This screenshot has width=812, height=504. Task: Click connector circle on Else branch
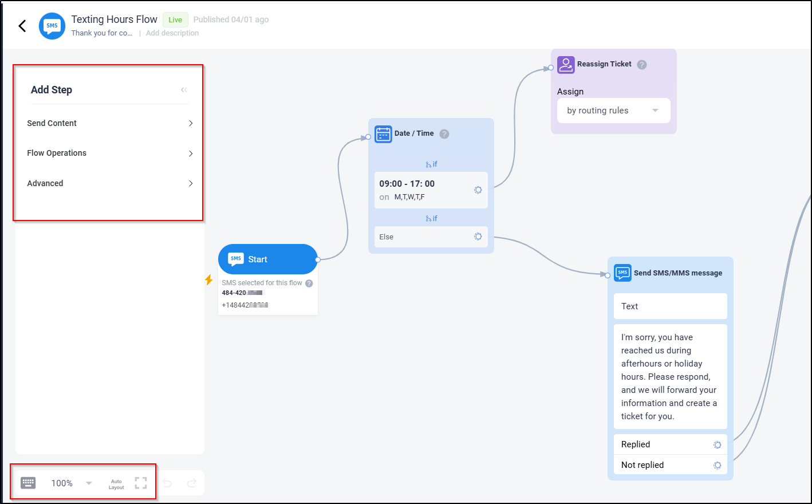[478, 237]
